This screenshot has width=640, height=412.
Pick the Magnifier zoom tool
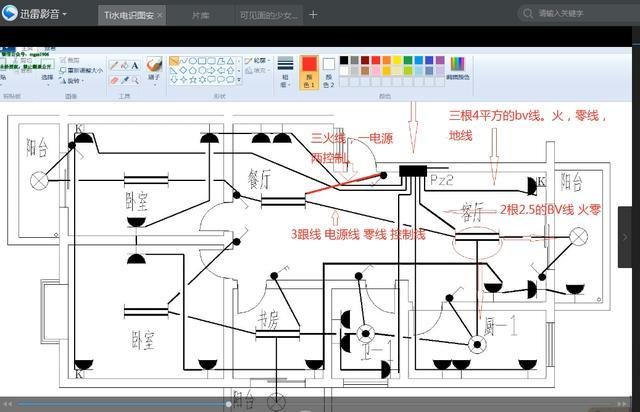[x=136, y=79]
